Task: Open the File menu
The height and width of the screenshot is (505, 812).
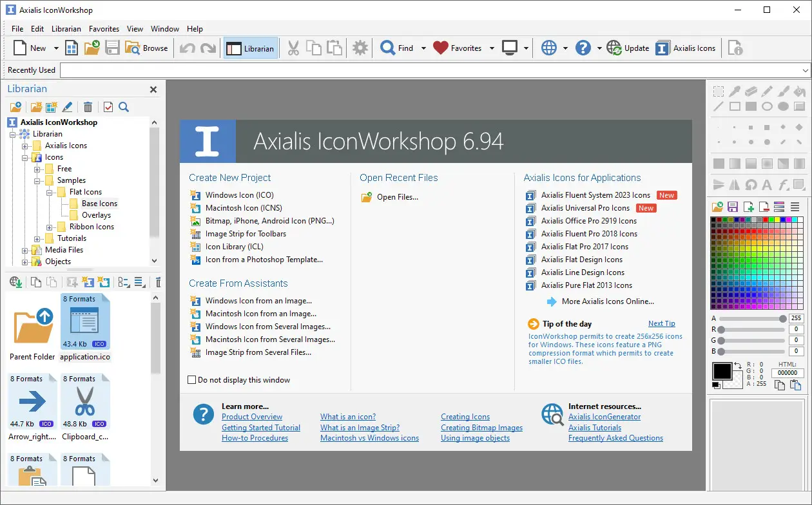Action: coord(17,29)
